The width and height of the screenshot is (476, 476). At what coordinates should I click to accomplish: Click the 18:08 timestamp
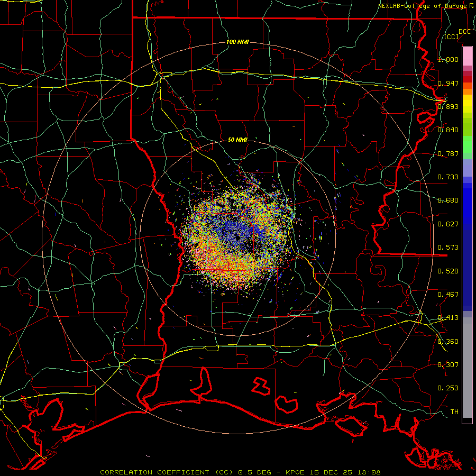(x=370, y=472)
